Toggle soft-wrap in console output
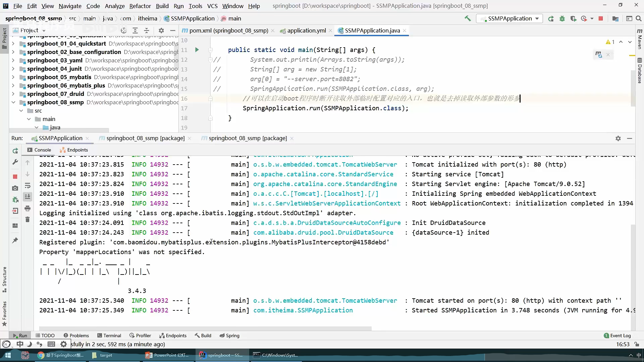This screenshot has height=362, width=644. 28,185
